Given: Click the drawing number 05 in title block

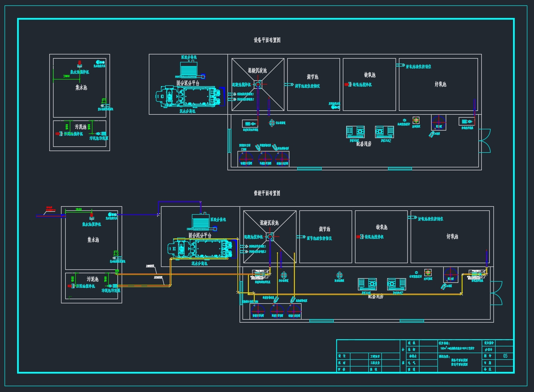Looking at the screenshot, I should tap(505, 356).
